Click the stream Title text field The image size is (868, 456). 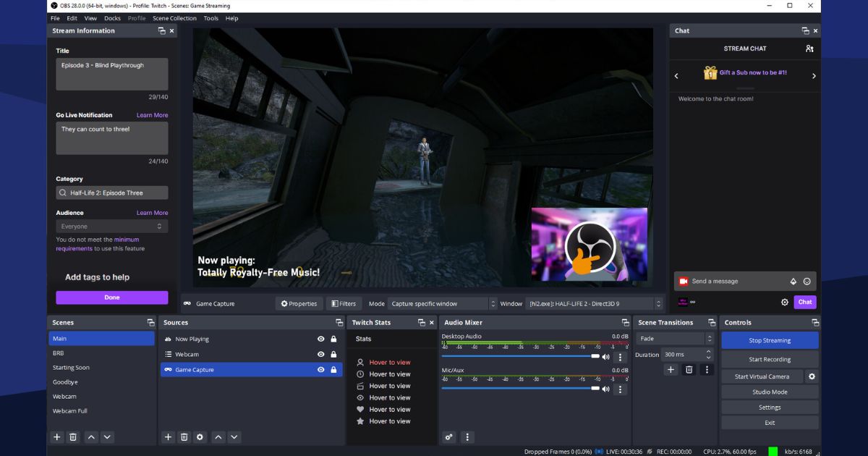click(x=111, y=72)
